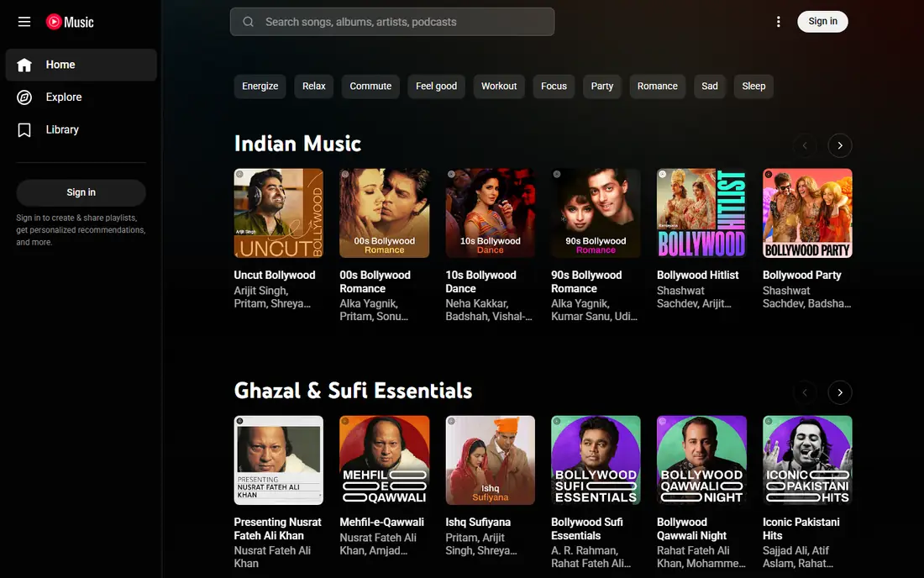
Task: Click 'Arijit Singh, Pritam, Shreya...' subtitle
Action: 272,297
